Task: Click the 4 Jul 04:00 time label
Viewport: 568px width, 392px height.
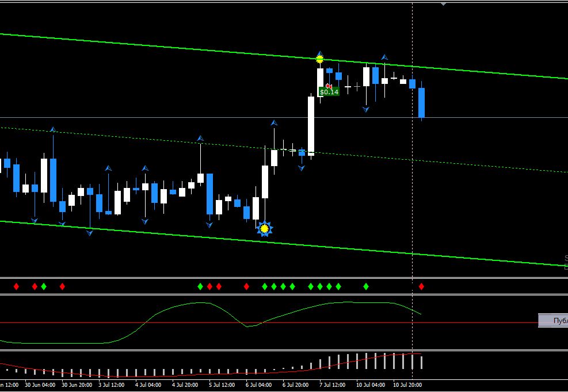Action: (148, 385)
